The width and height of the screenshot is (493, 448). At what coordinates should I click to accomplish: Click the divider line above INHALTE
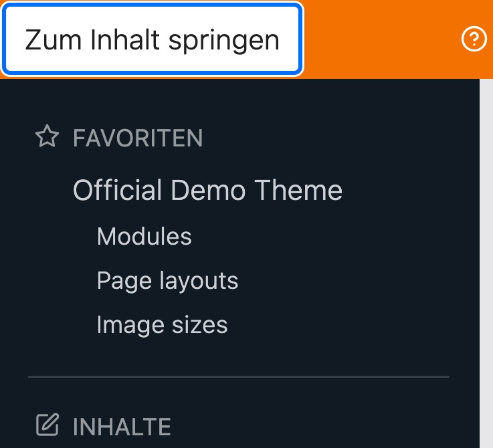click(x=239, y=376)
